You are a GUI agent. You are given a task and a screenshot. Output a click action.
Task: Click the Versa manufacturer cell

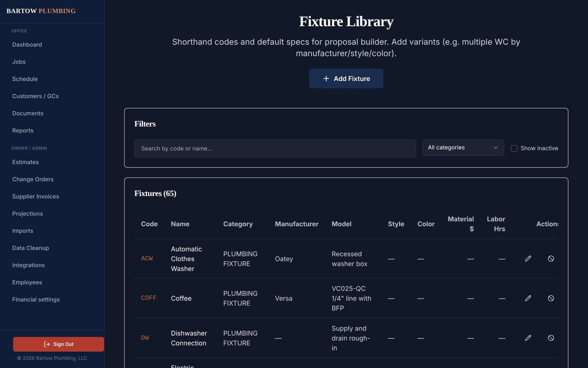(284, 298)
